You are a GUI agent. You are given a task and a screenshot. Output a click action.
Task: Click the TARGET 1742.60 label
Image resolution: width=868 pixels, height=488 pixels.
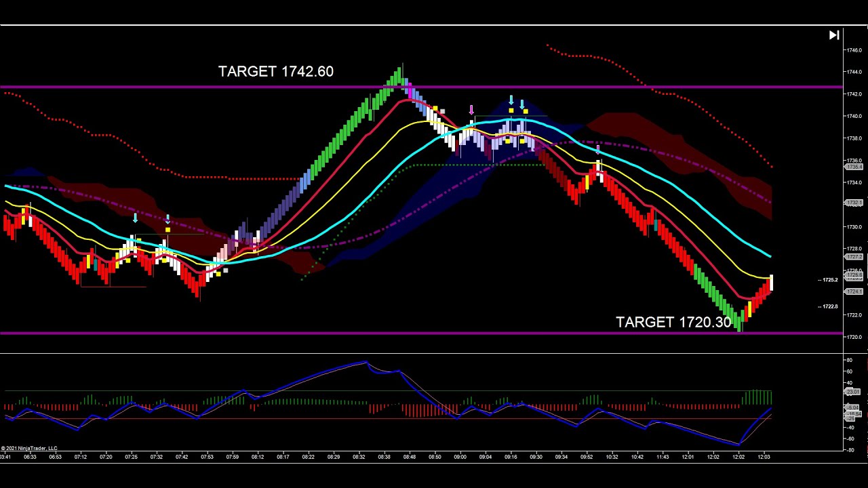(x=275, y=71)
